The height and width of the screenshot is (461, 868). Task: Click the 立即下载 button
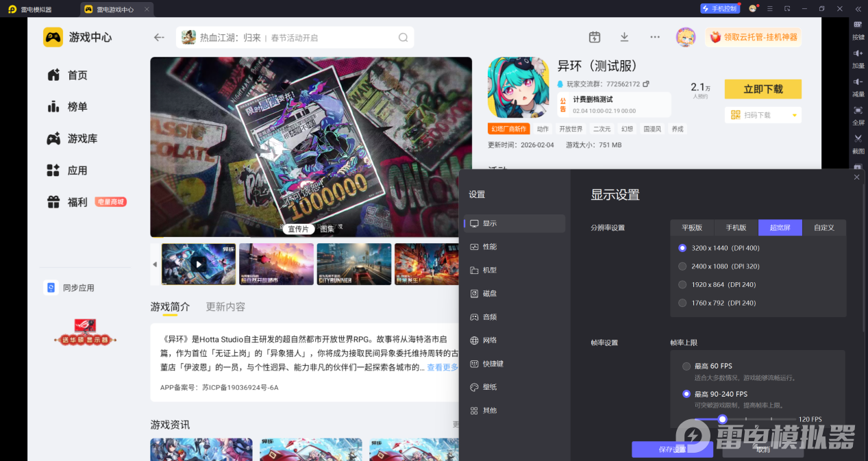[763, 89]
